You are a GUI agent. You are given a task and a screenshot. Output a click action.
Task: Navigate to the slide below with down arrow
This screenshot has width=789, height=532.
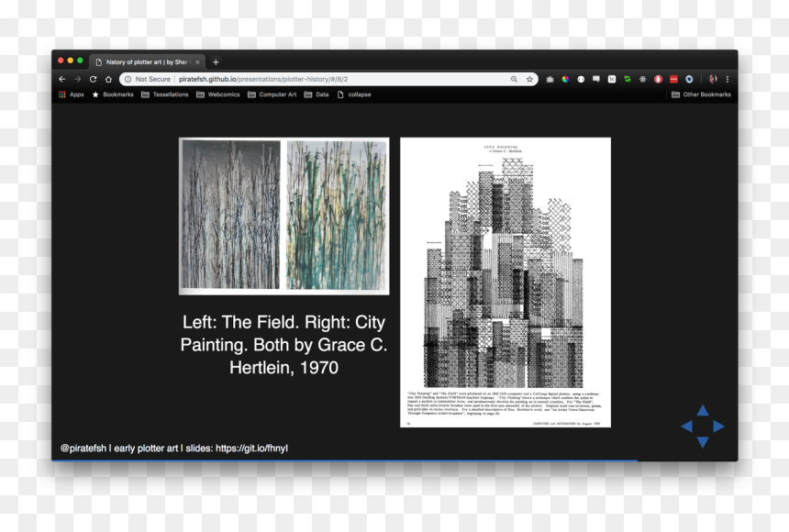tap(703, 442)
